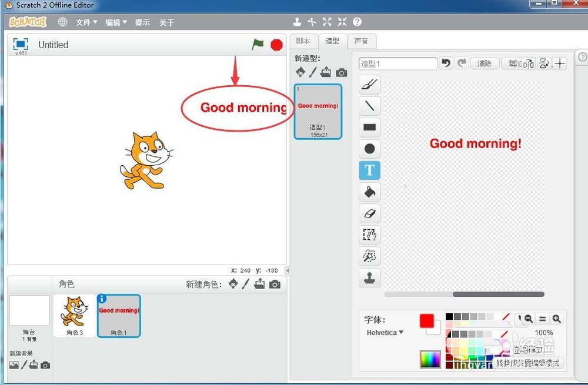588x385 pixels.
Task: Click the costume name field 造型1
Action: coord(398,63)
